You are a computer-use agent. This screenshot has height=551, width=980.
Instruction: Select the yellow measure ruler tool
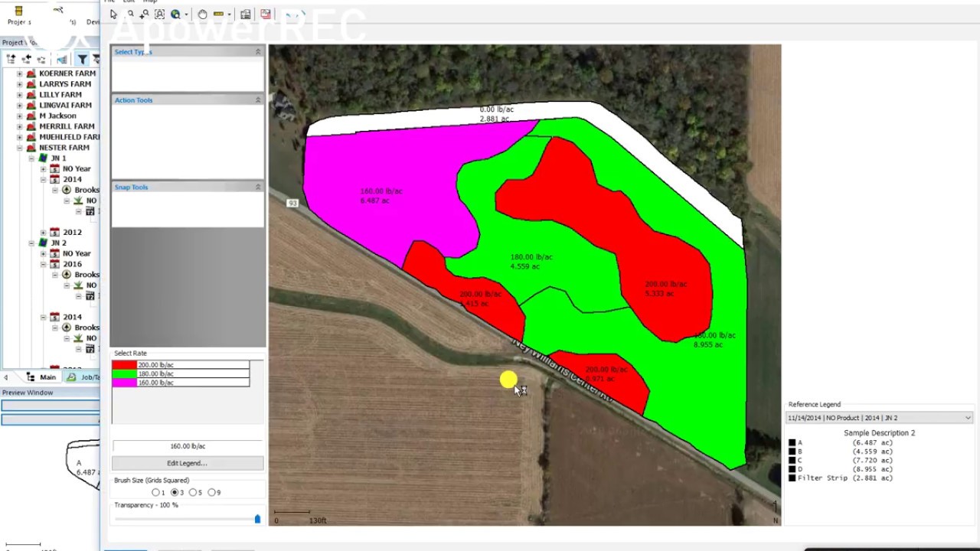[218, 14]
